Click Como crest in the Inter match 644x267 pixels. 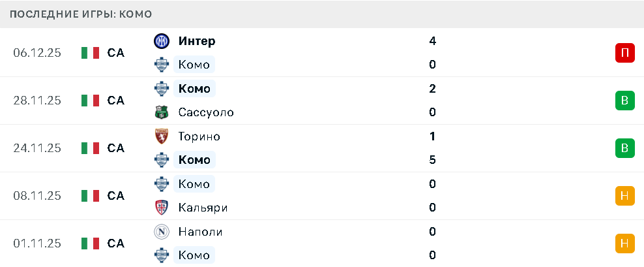(161, 65)
